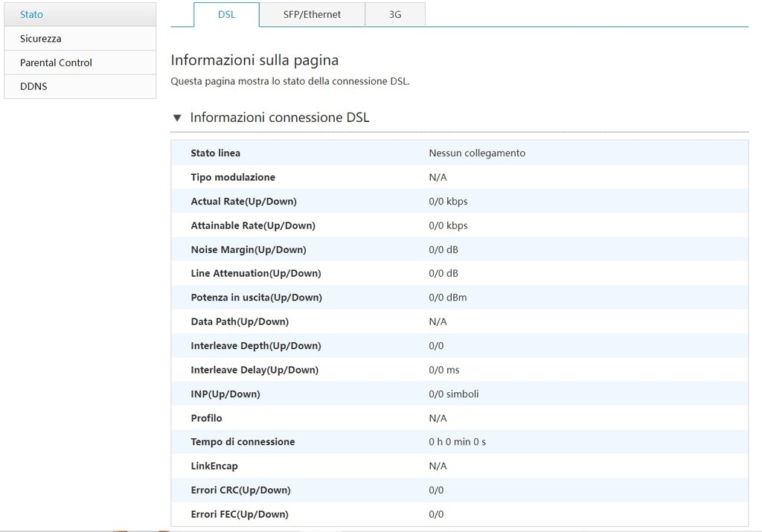Go to Parental Control in sidebar
Screen dimensions: 762x532
[80, 63]
